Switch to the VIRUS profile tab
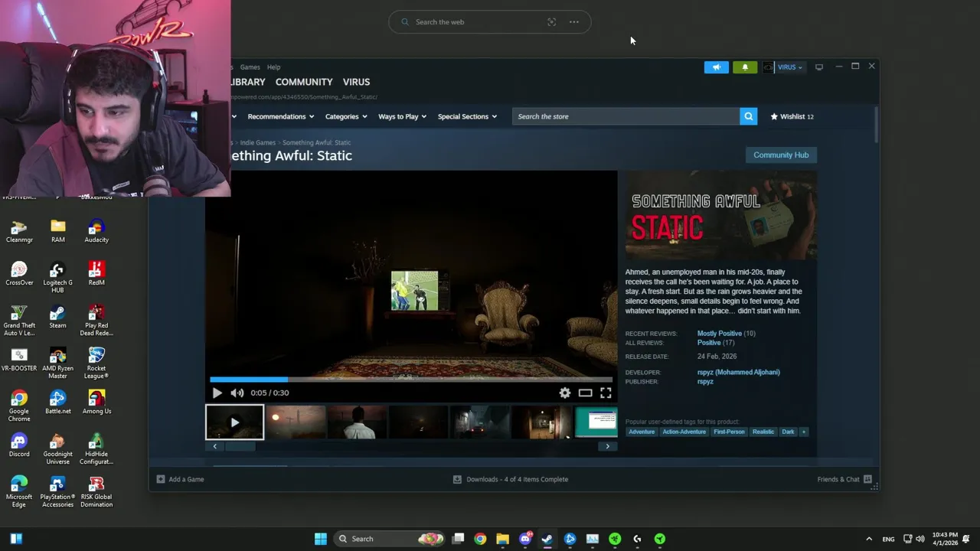Screen dimensions: 980x551 coord(356,82)
